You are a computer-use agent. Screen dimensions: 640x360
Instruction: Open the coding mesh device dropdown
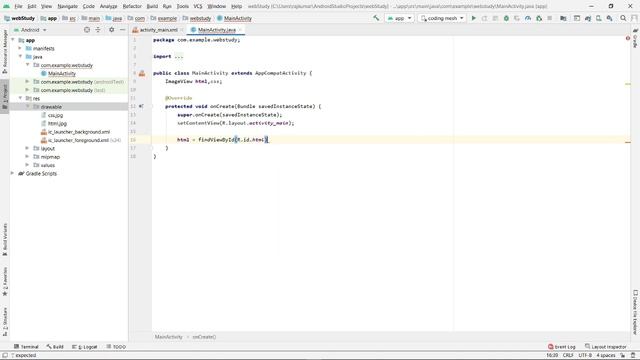tap(442, 18)
